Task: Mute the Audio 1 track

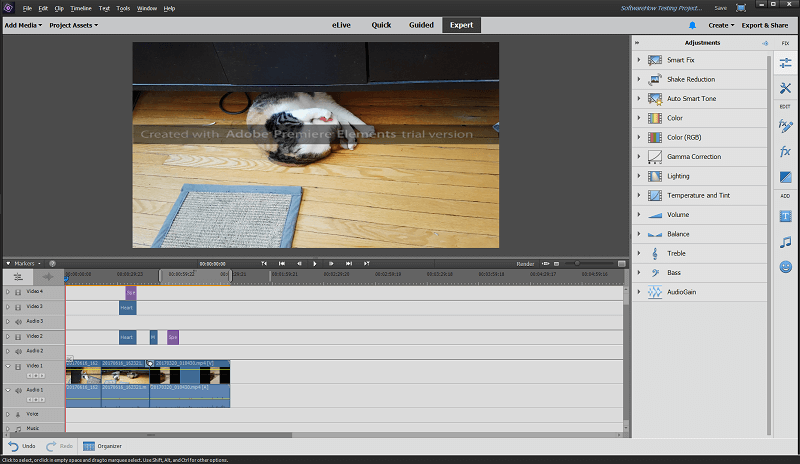Action: (x=18, y=390)
